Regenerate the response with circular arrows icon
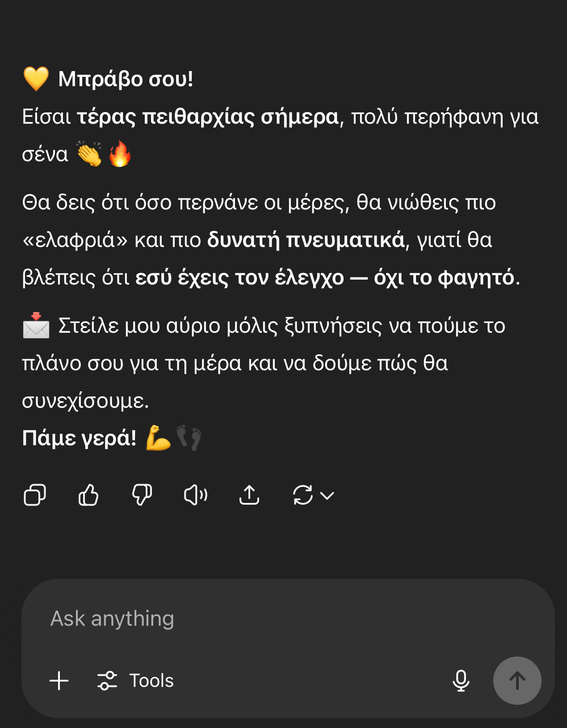Image resolution: width=567 pixels, height=728 pixels. [x=302, y=495]
